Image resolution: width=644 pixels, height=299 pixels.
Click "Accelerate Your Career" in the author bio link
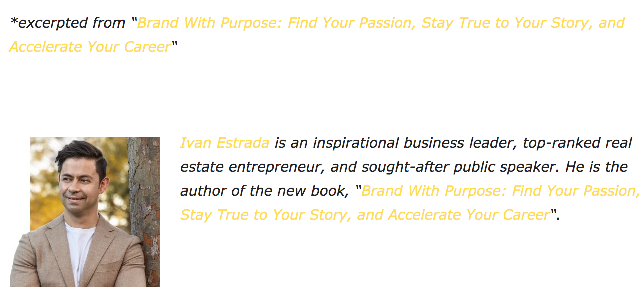469,215
